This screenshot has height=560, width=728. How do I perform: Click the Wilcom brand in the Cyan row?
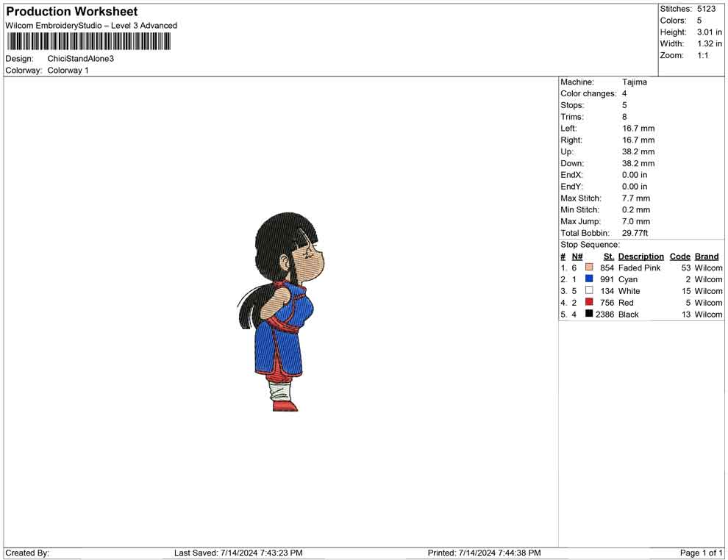click(708, 279)
